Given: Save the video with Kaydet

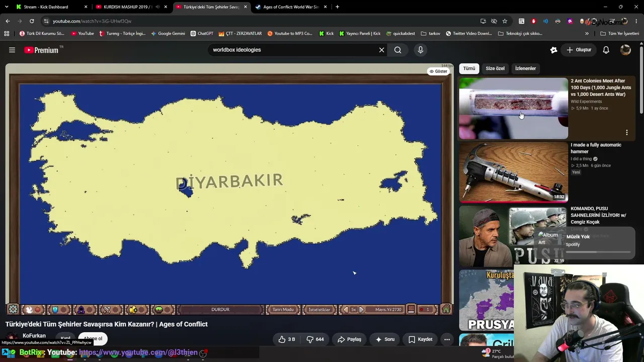Looking at the screenshot, I should coord(420,339).
